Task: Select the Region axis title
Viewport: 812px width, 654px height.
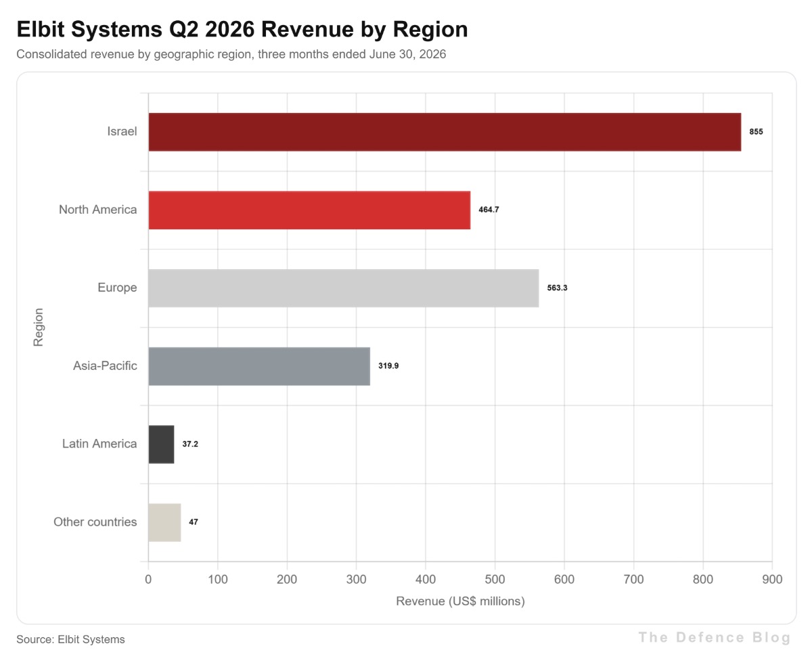Action: click(38, 327)
